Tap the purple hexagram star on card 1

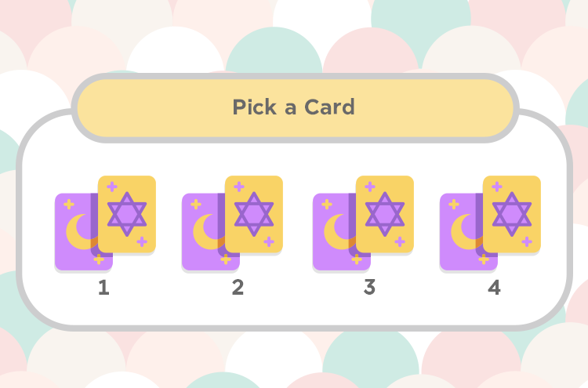pos(127,214)
